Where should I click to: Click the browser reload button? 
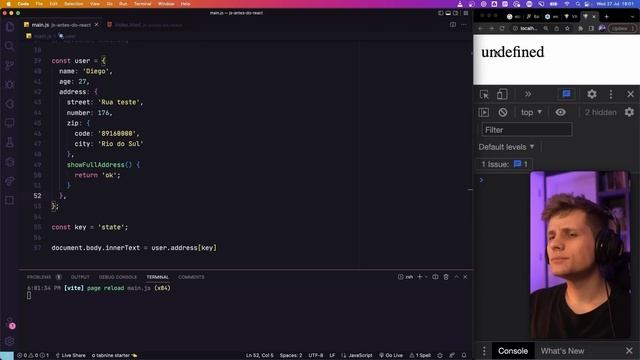[x=502, y=28]
